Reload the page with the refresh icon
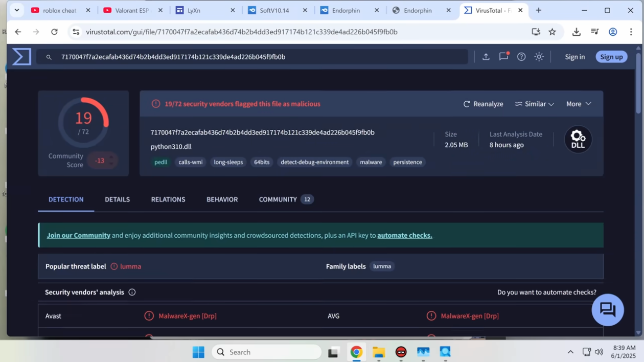This screenshot has height=362, width=644. pyautogui.click(x=54, y=32)
